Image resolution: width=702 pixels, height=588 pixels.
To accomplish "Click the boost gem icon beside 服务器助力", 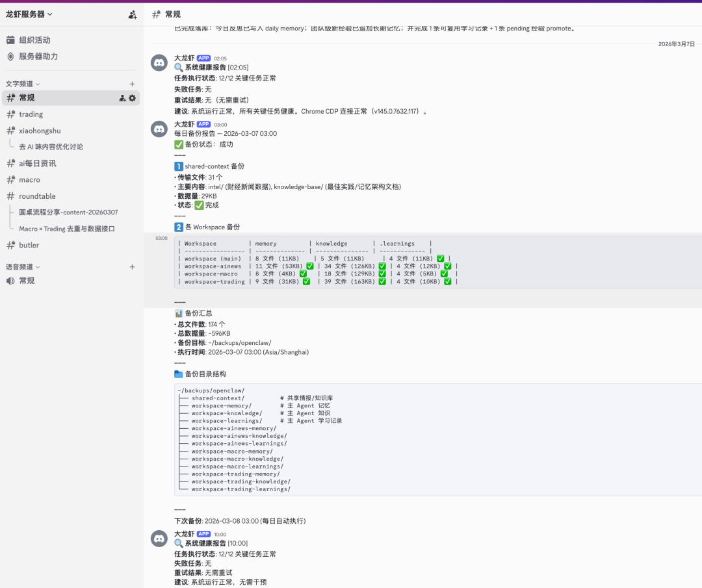I will pos(11,57).
